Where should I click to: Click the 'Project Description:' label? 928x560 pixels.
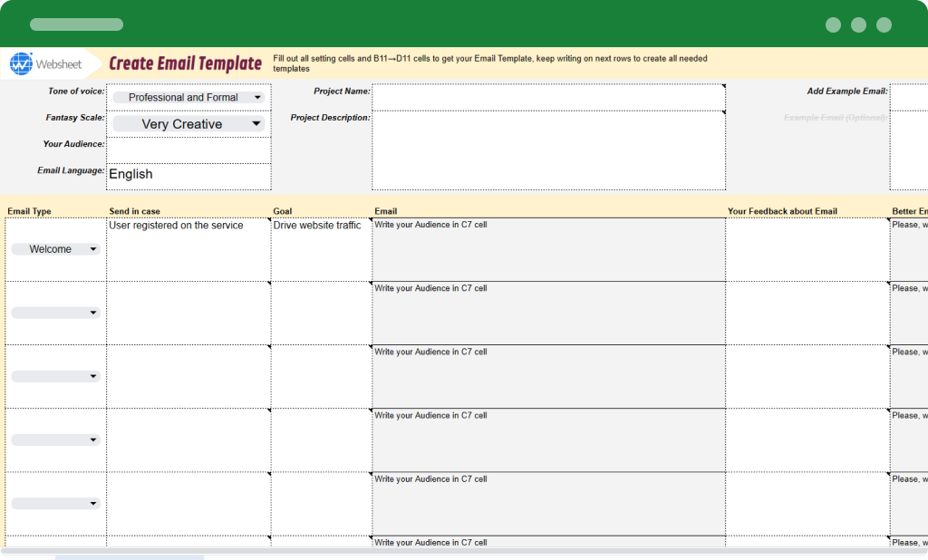click(330, 118)
